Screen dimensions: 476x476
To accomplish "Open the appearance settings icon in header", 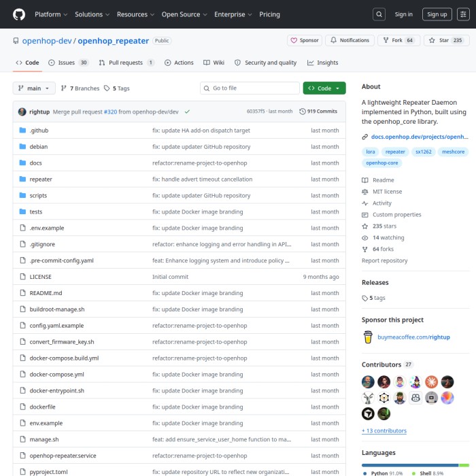I will click(463, 14).
